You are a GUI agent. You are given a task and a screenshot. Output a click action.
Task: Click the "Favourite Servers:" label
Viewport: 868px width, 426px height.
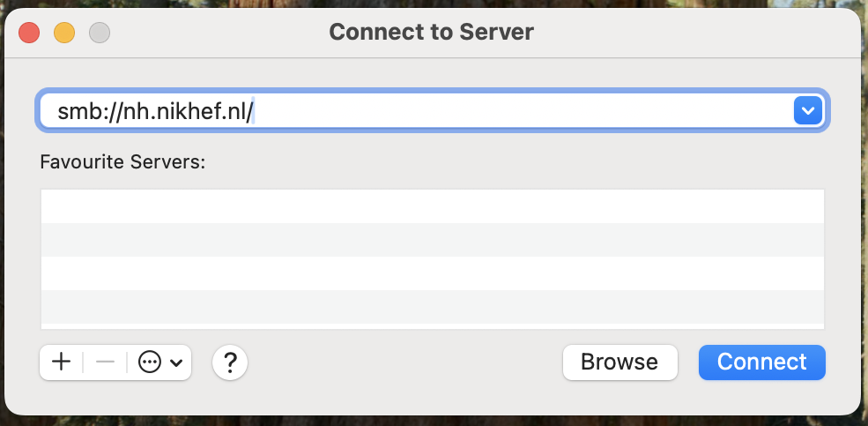[x=122, y=162]
